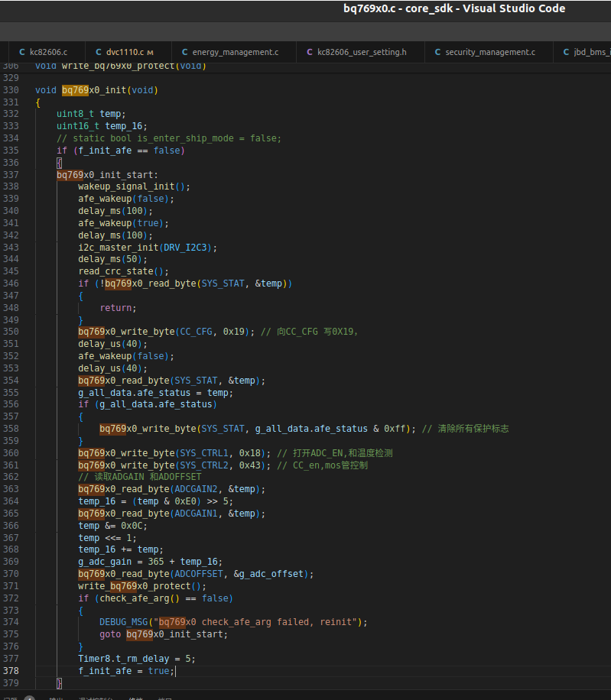Click the commented is_enter_ship_mode line

click(x=168, y=138)
